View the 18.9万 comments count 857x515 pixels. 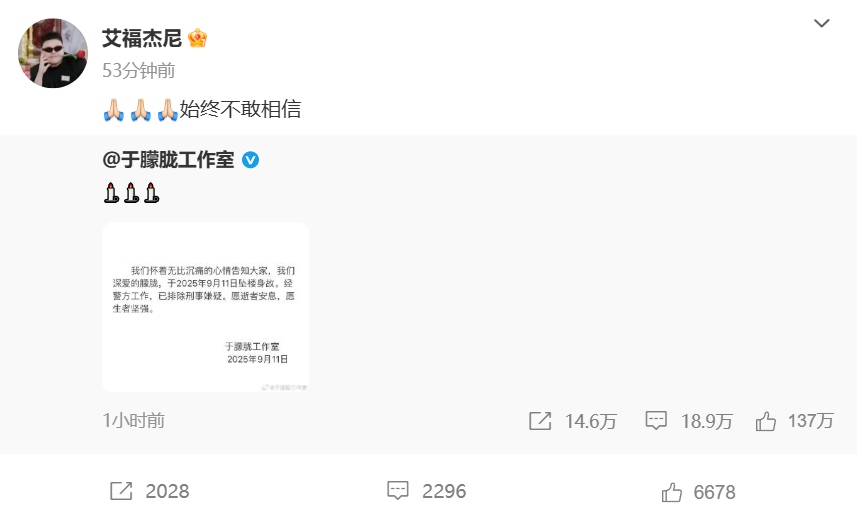[707, 421]
